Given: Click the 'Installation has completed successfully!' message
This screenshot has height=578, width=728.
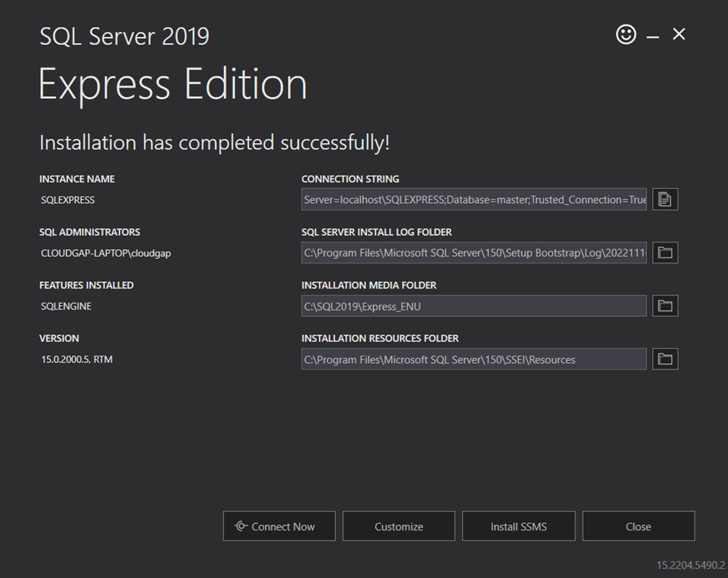Looking at the screenshot, I should [x=214, y=142].
